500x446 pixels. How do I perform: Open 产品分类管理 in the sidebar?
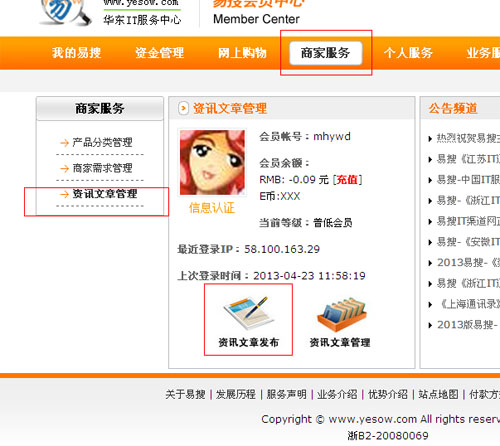(102, 142)
